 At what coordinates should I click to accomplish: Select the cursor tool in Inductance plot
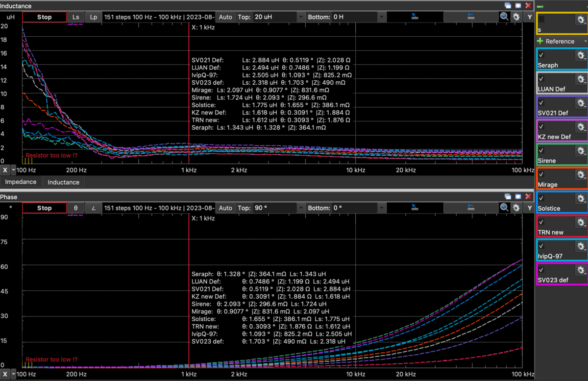(415, 17)
